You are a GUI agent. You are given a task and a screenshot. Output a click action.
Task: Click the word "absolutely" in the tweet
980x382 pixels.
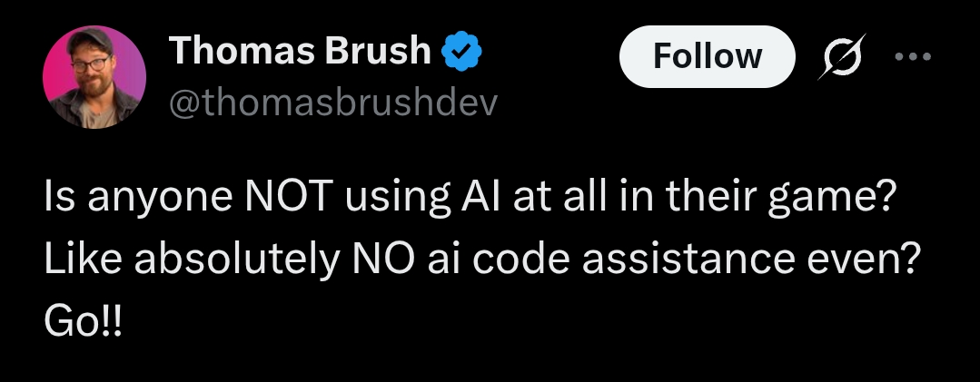(x=237, y=261)
